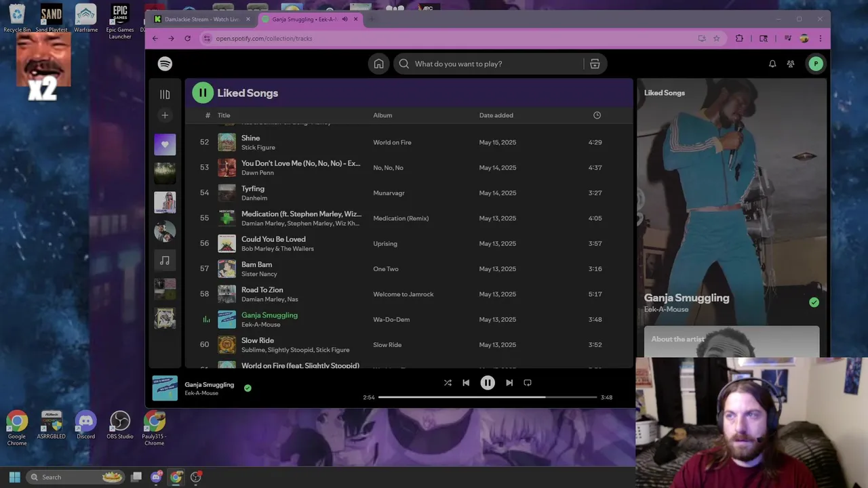
Task: Click Chrome icon in the taskbar
Action: [176, 477]
